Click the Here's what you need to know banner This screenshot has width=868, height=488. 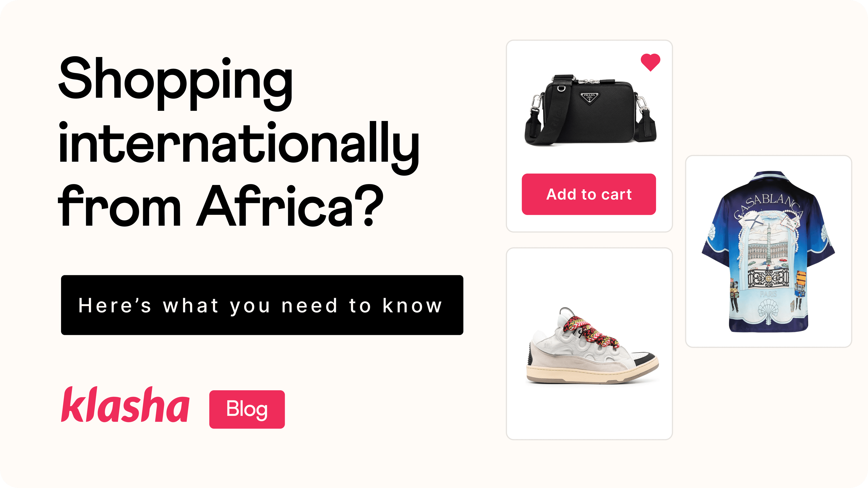[262, 305]
